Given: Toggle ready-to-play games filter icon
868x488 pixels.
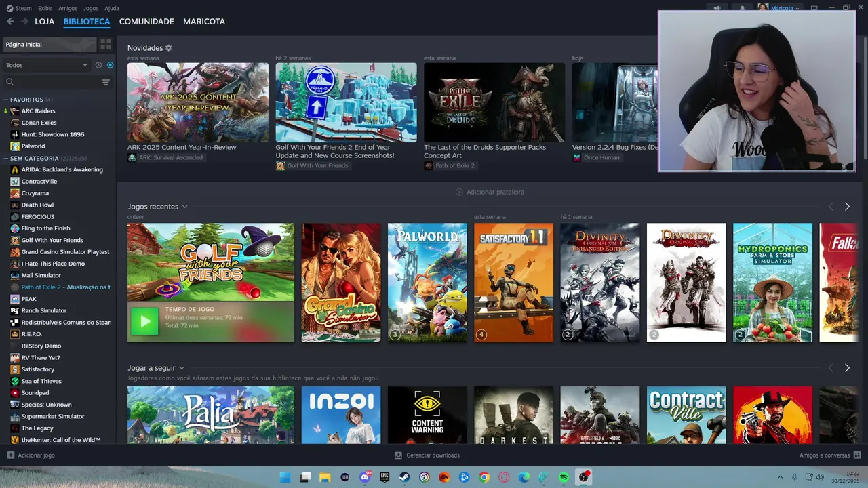Looking at the screenshot, I should point(111,65).
